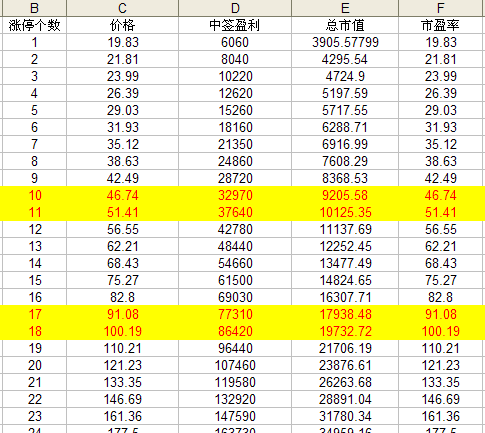Click highlighted cell 10125.35
The image size is (485, 433).
[345, 212]
